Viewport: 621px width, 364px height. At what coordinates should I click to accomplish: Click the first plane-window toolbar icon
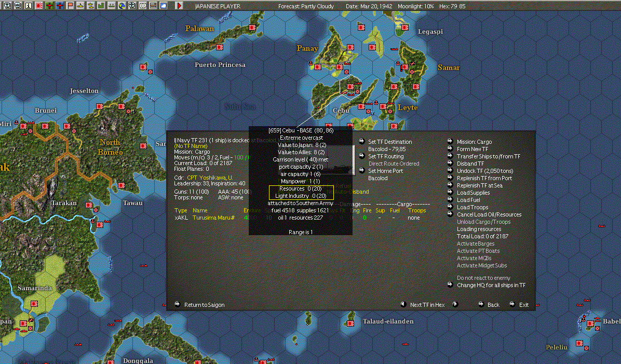pos(7,6)
